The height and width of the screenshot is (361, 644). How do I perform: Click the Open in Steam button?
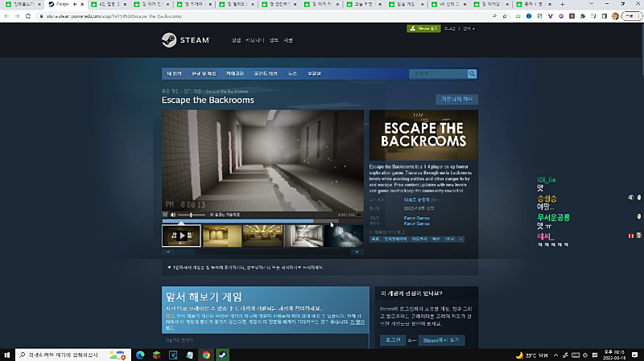tap(441, 340)
